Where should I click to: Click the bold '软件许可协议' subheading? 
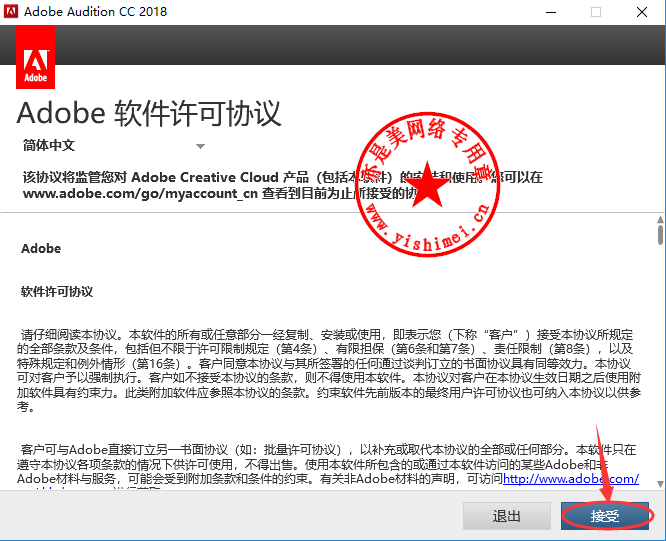(x=57, y=292)
